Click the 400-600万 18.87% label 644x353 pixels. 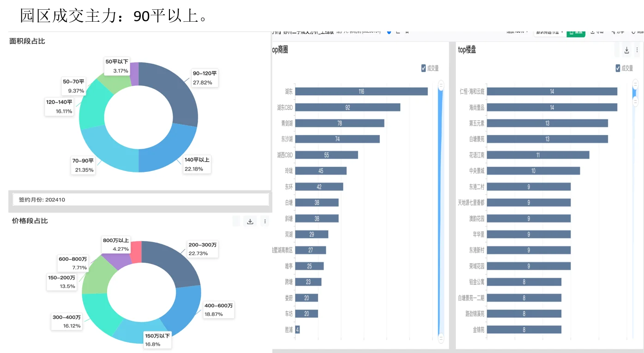pos(218,310)
